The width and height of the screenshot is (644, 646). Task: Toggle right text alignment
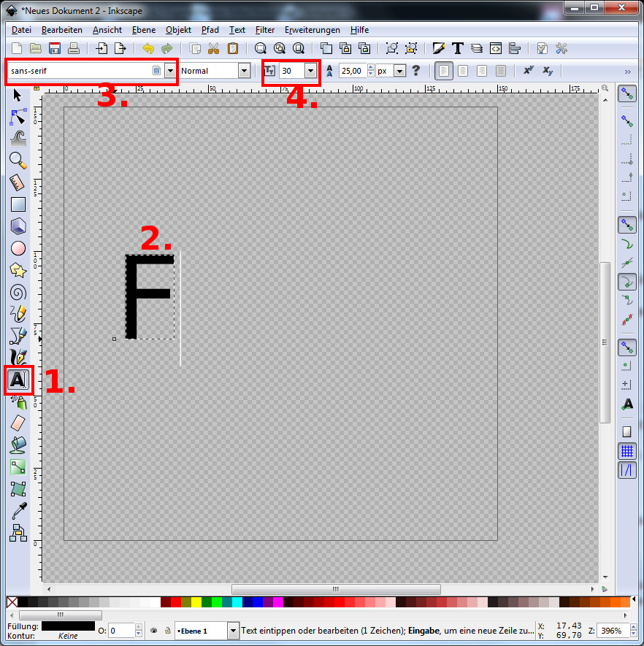[x=482, y=71]
